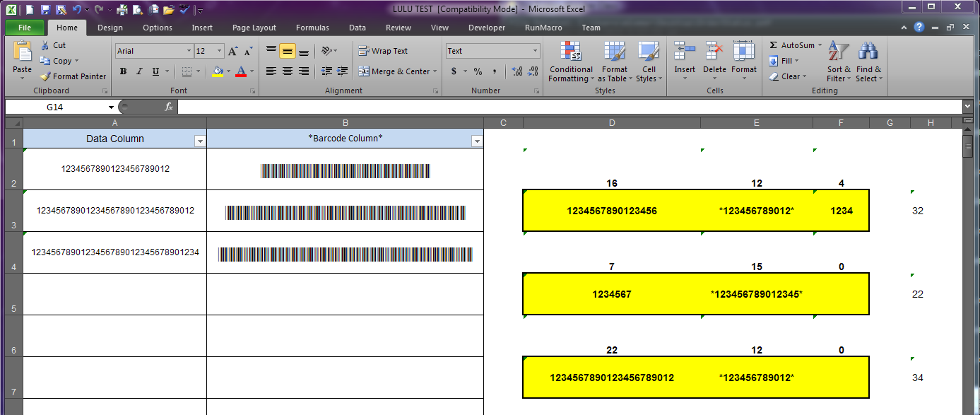Screen dimensions: 980x415
Task: Switch to the Formulas tab
Action: coord(312,28)
